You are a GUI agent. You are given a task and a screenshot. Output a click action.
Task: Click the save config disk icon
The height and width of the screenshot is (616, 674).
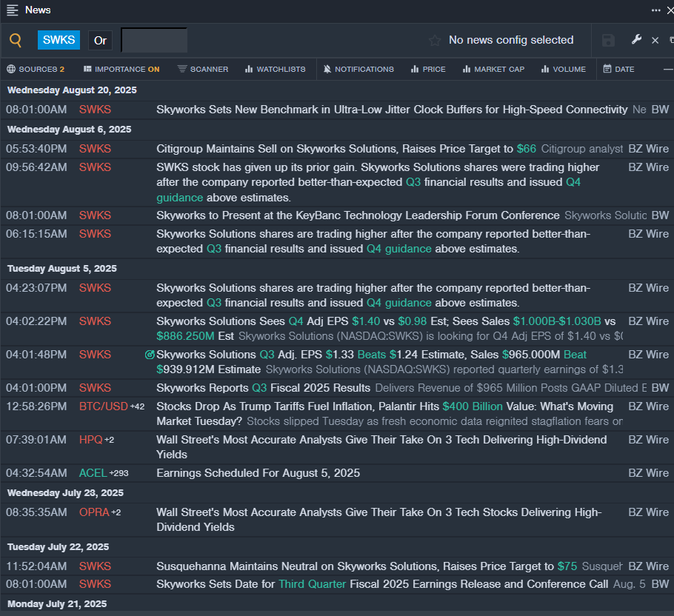click(608, 41)
